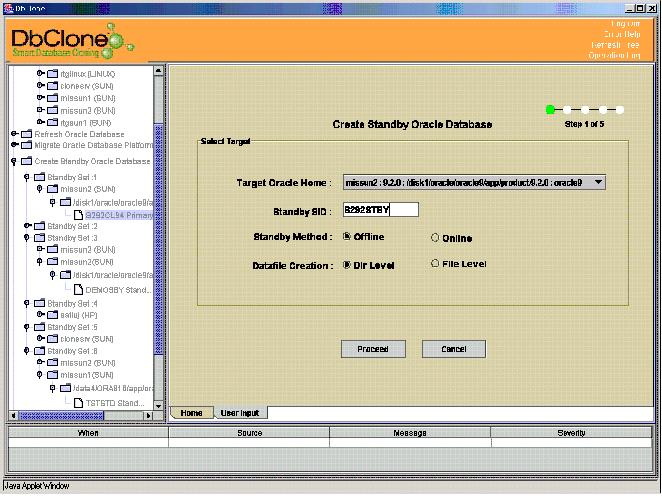Click the tree horizontal scrollbar right arrow
Viewport: 662px width, 496px height.
(149, 416)
